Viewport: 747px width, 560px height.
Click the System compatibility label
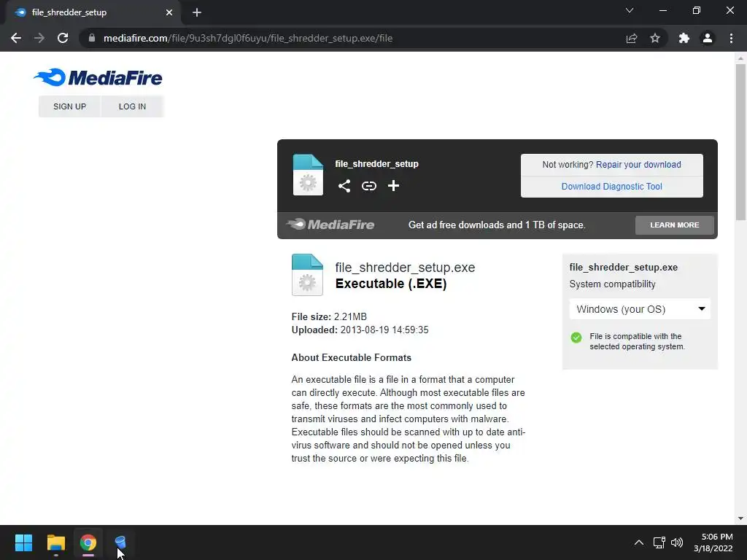pyautogui.click(x=613, y=284)
